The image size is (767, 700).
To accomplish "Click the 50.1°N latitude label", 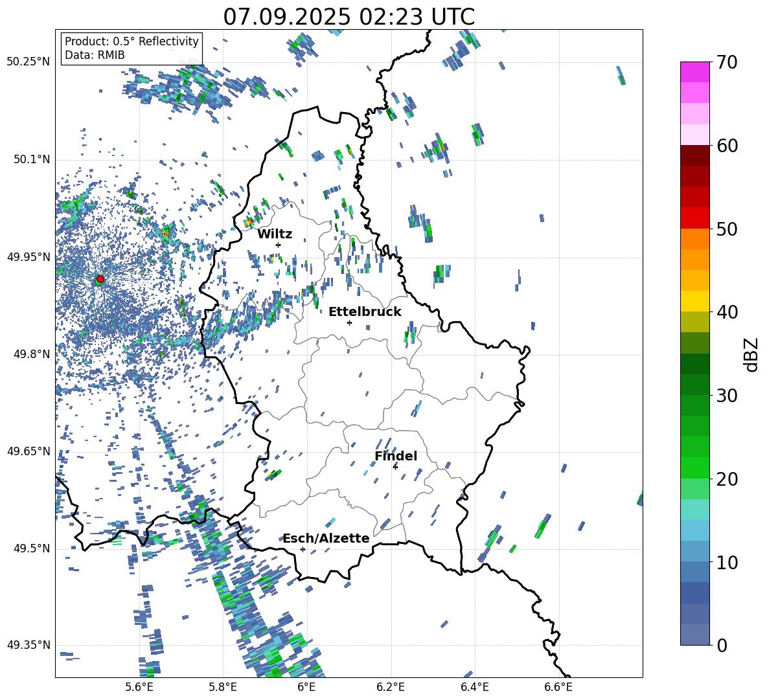I will pyautogui.click(x=31, y=159).
